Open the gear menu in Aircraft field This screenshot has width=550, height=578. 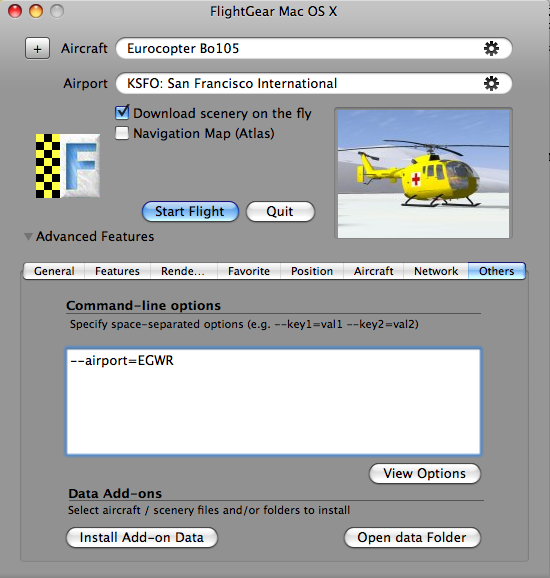pyautogui.click(x=491, y=48)
